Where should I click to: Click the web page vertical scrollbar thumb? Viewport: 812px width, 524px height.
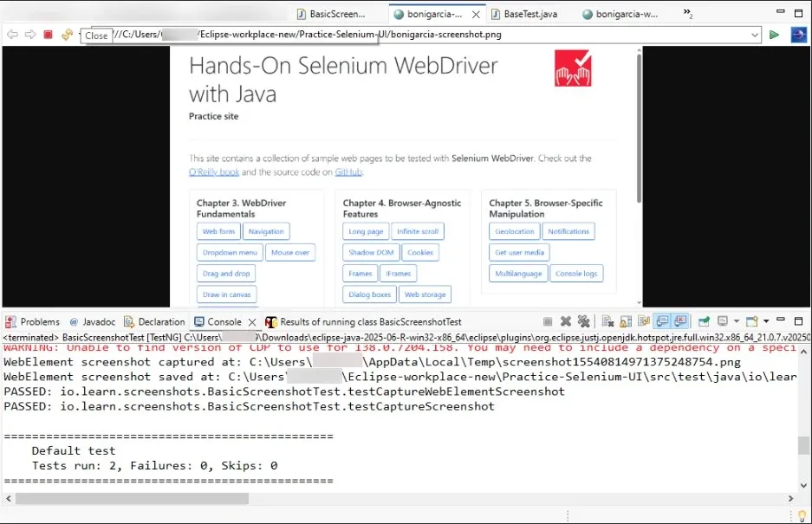[x=639, y=126]
